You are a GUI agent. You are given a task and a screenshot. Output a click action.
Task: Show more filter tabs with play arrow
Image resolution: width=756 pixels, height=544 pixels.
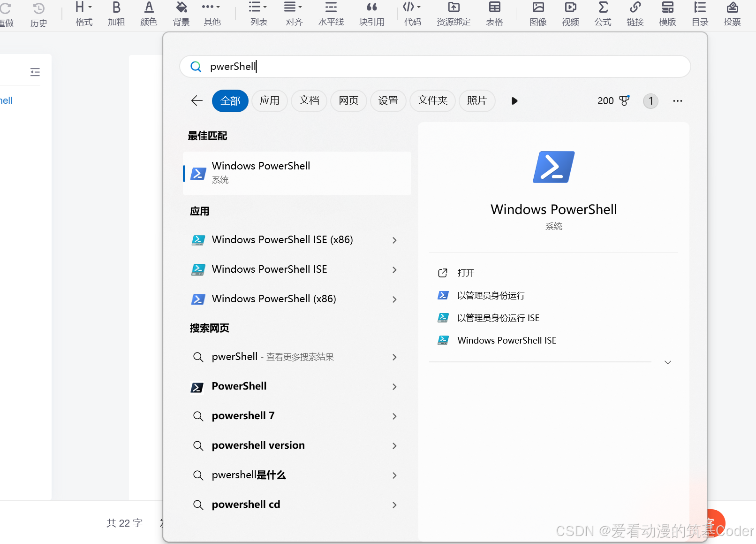point(514,101)
